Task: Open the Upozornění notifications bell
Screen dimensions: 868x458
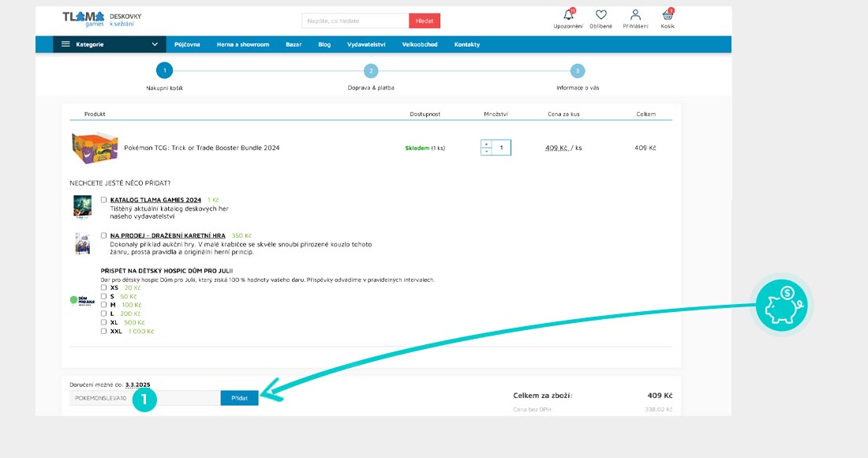Action: tap(568, 15)
